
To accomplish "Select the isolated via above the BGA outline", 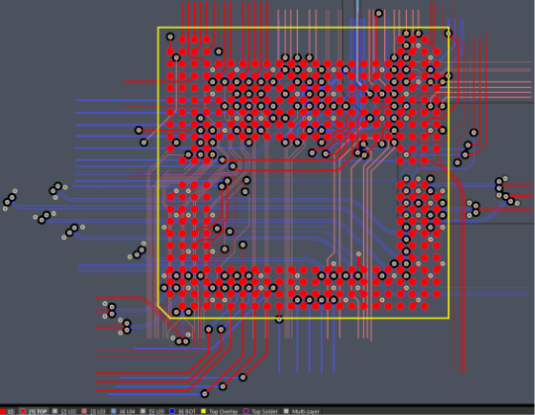I will (378, 13).
